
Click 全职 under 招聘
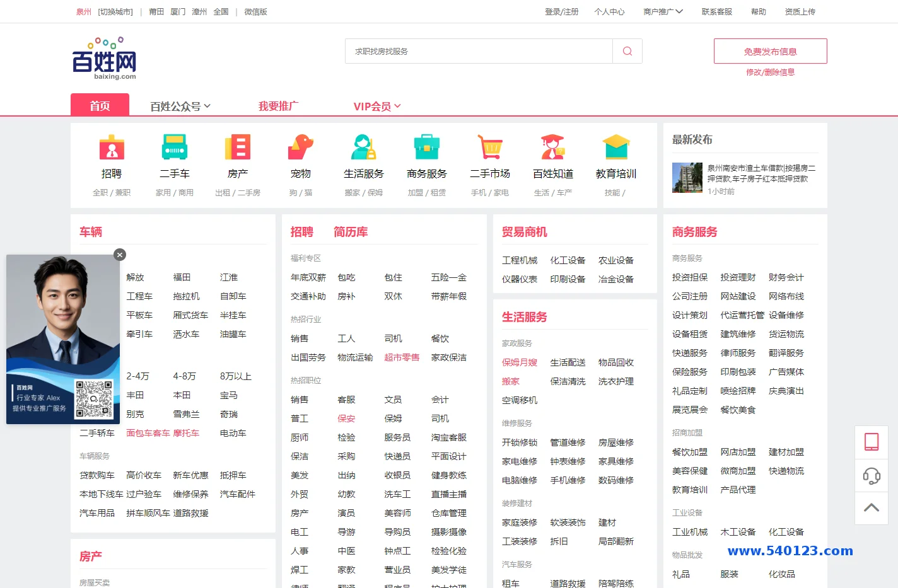pyautogui.click(x=100, y=193)
